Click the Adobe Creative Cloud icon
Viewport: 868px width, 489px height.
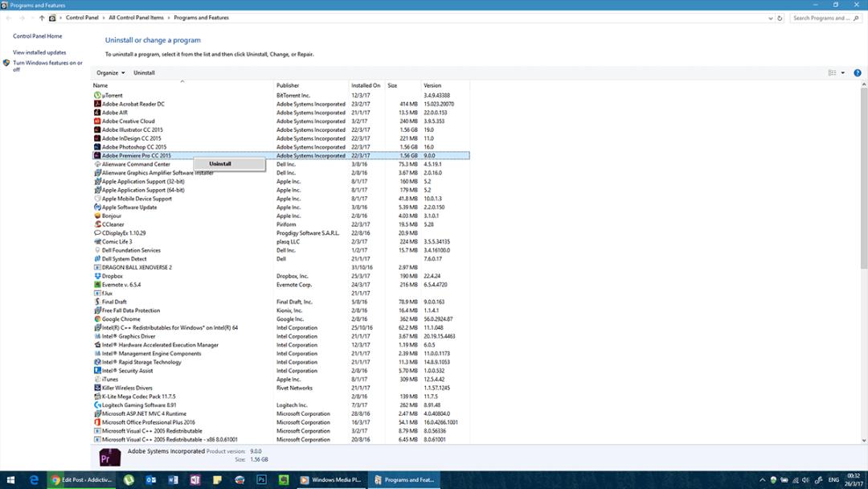tap(97, 121)
